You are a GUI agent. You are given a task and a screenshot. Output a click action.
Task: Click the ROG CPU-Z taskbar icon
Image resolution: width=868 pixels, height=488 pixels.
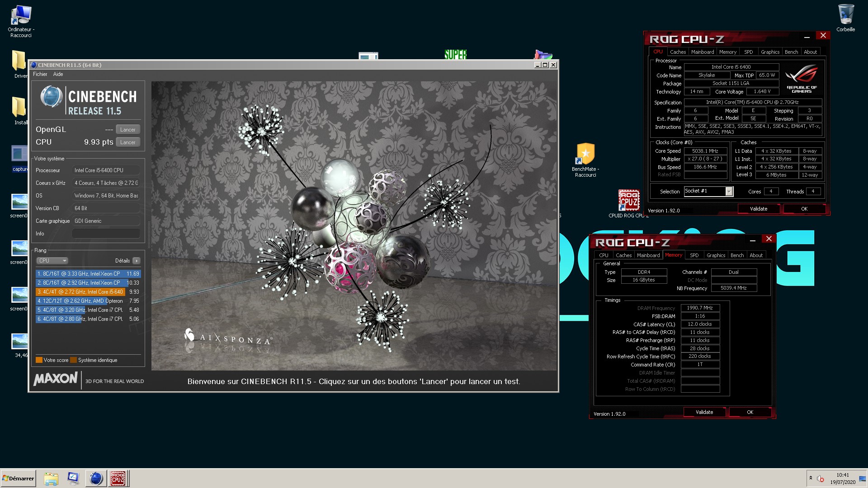pos(118,479)
